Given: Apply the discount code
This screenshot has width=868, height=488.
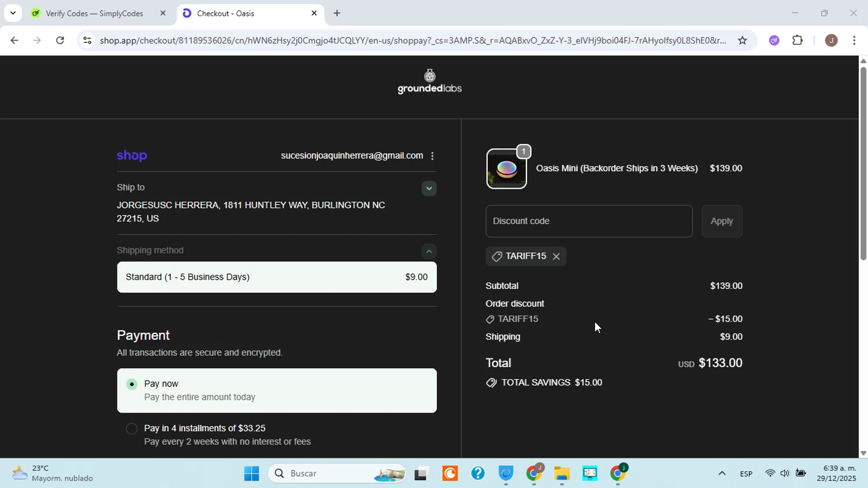Looking at the screenshot, I should coord(722,221).
